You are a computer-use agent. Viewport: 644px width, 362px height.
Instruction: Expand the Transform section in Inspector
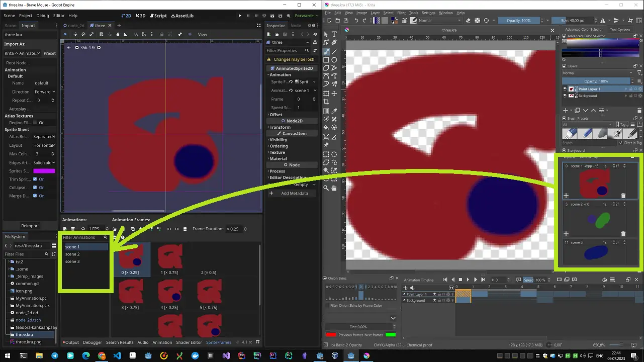point(280,127)
